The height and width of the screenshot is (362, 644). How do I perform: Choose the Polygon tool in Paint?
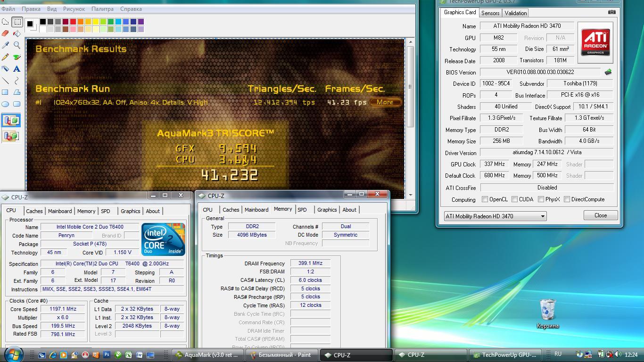click(17, 92)
